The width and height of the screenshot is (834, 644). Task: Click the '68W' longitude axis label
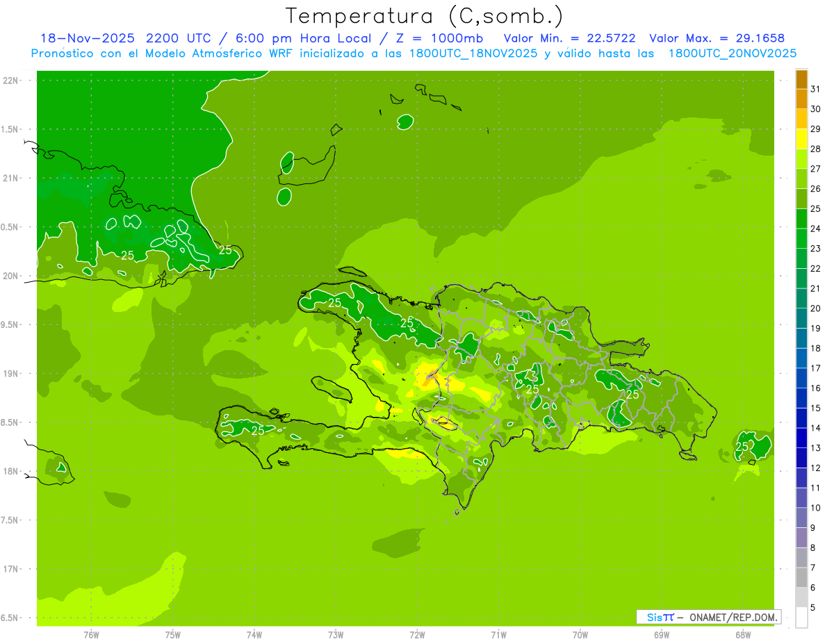743,635
